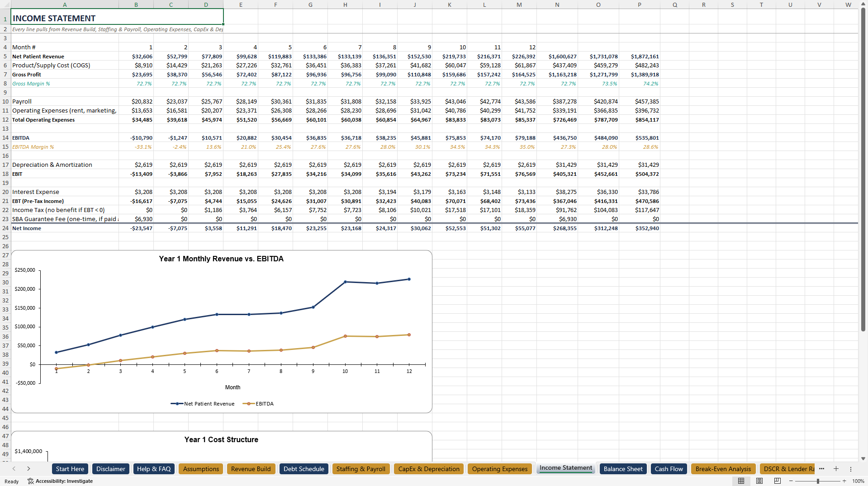This screenshot has height=486, width=868.
Task: Open Break-Even Analysis sheet tab
Action: coord(723,469)
